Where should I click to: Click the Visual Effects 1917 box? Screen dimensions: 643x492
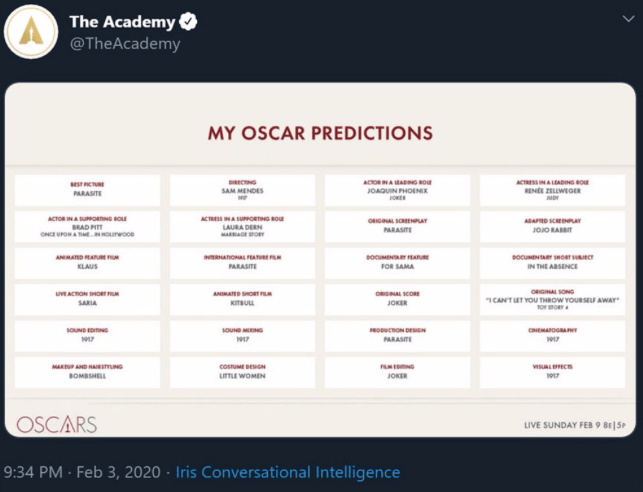[552, 372]
